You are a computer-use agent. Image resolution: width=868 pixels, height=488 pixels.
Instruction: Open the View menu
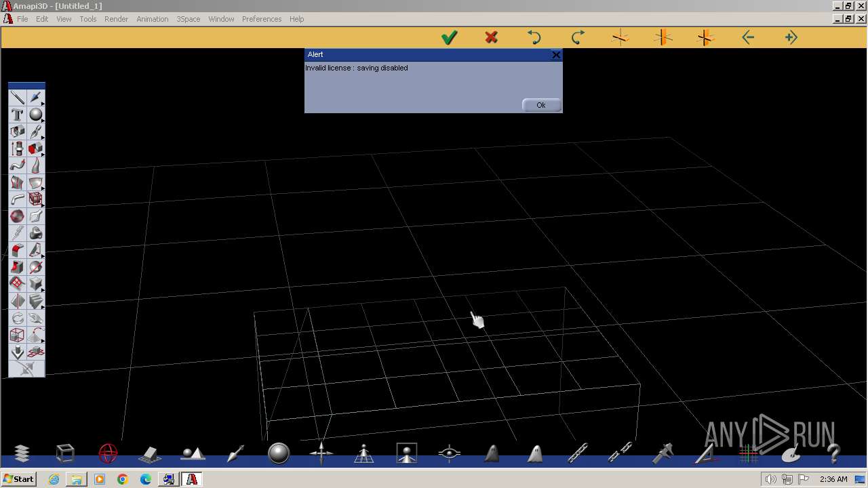64,19
